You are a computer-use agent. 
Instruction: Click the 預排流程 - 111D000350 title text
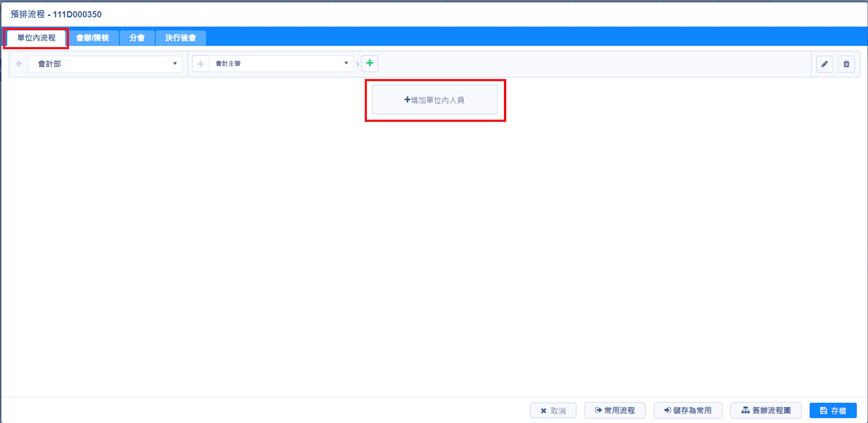[x=56, y=15]
